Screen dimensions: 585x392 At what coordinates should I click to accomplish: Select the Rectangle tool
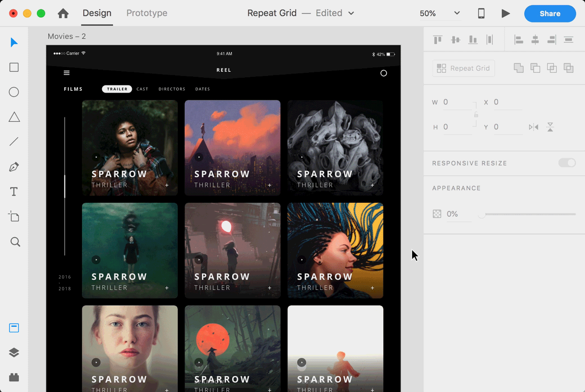14,67
